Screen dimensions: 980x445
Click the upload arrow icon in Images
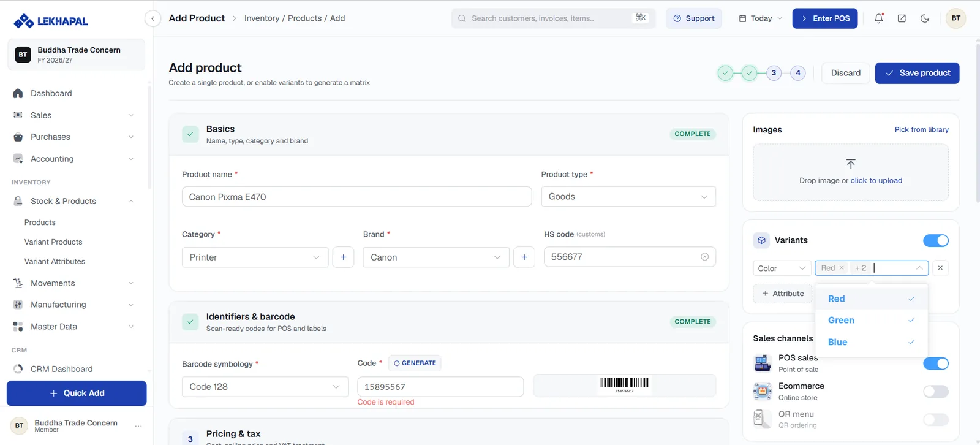(851, 164)
